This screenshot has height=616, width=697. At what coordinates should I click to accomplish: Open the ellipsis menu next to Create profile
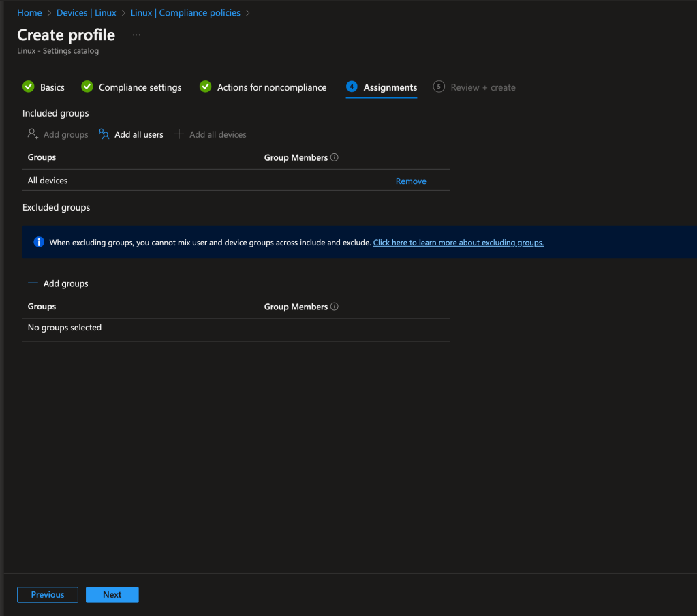click(136, 35)
